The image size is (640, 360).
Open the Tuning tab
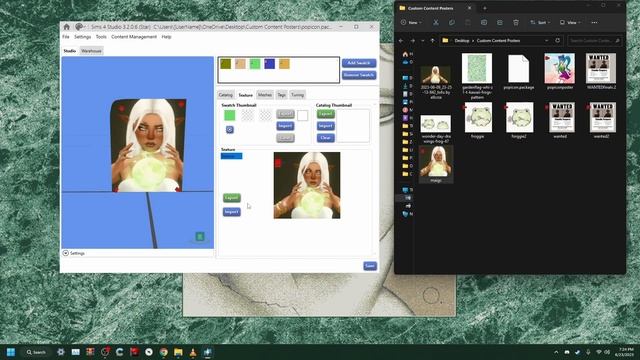[x=297, y=95]
